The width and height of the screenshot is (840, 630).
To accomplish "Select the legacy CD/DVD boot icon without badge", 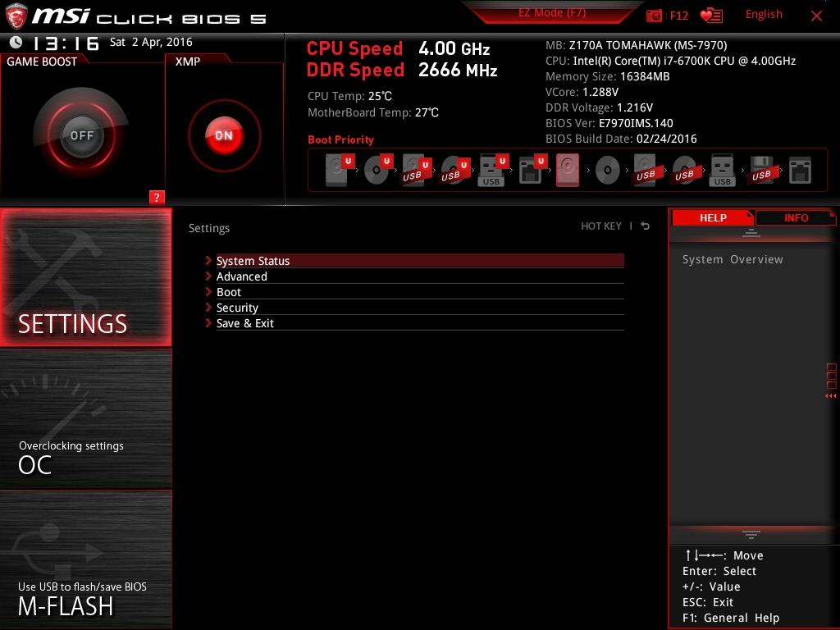I will tap(608, 171).
